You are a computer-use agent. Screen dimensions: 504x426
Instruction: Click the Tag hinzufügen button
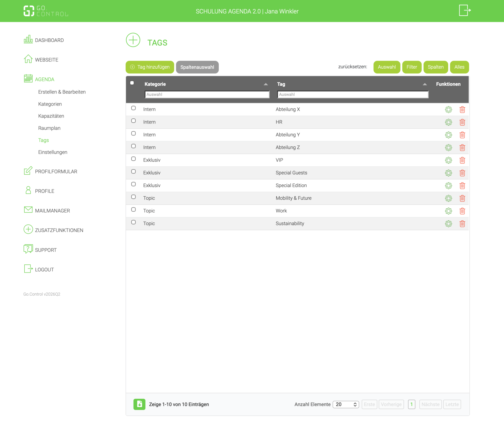[150, 67]
